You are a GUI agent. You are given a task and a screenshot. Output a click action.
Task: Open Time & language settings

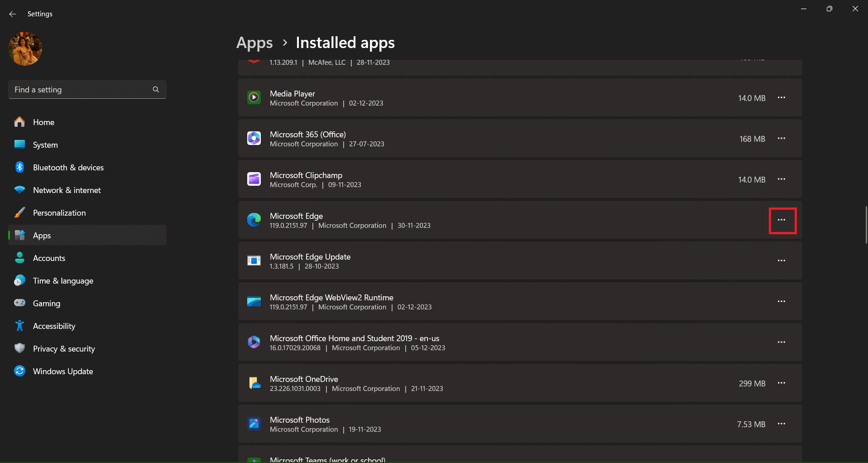87,281
